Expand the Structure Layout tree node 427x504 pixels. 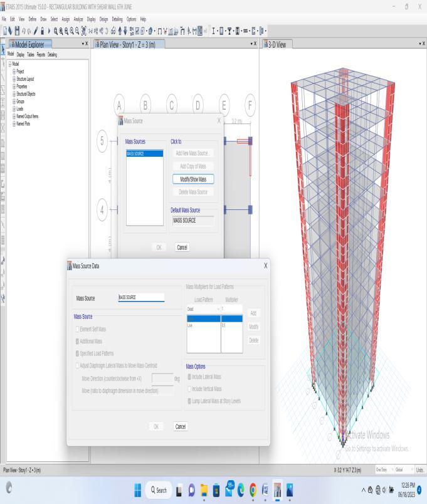coord(14,79)
